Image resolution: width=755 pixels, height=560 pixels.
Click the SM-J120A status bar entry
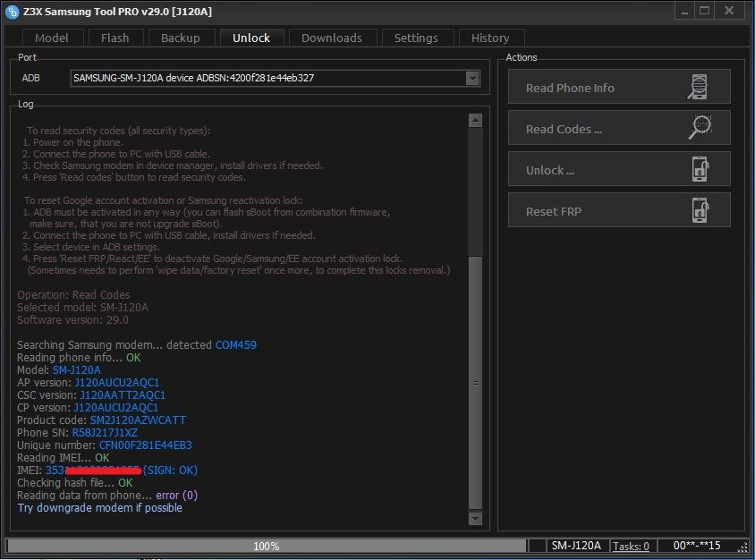click(x=576, y=546)
